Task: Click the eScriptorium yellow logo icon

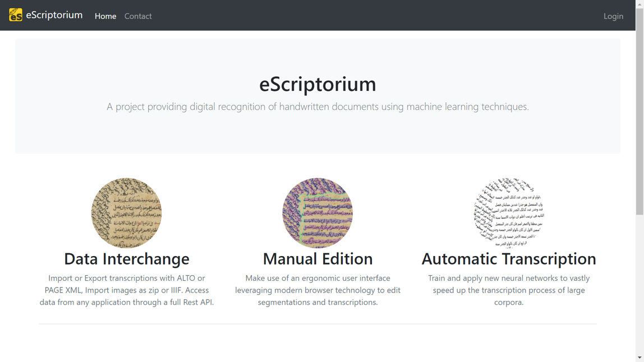Action: (x=16, y=15)
